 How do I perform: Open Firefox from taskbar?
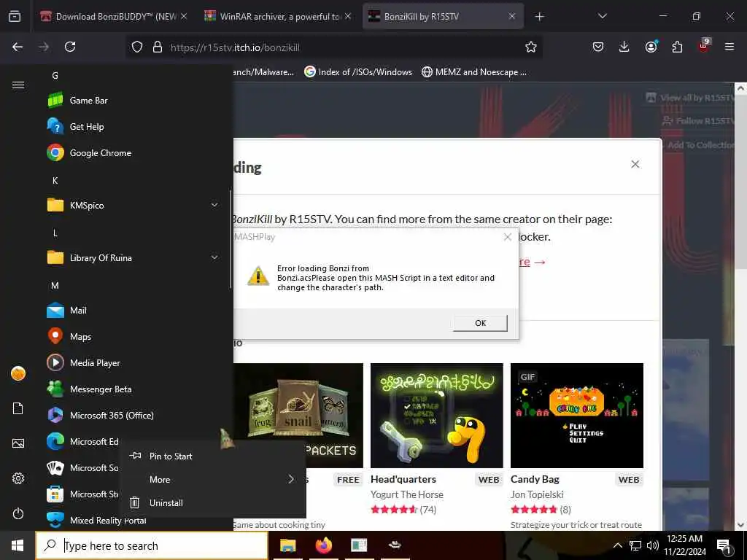(x=323, y=545)
